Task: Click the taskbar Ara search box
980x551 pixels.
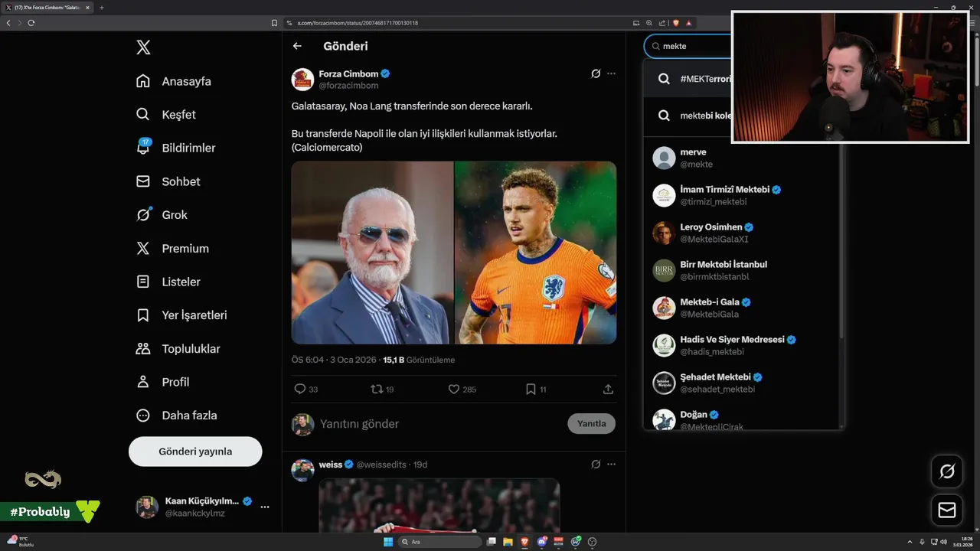Action: point(440,542)
